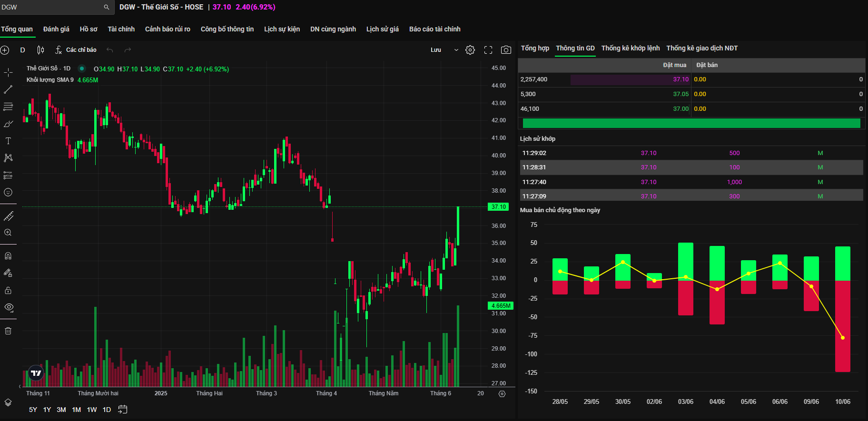Set chart range to 1Y
The image size is (868, 421).
(x=47, y=410)
